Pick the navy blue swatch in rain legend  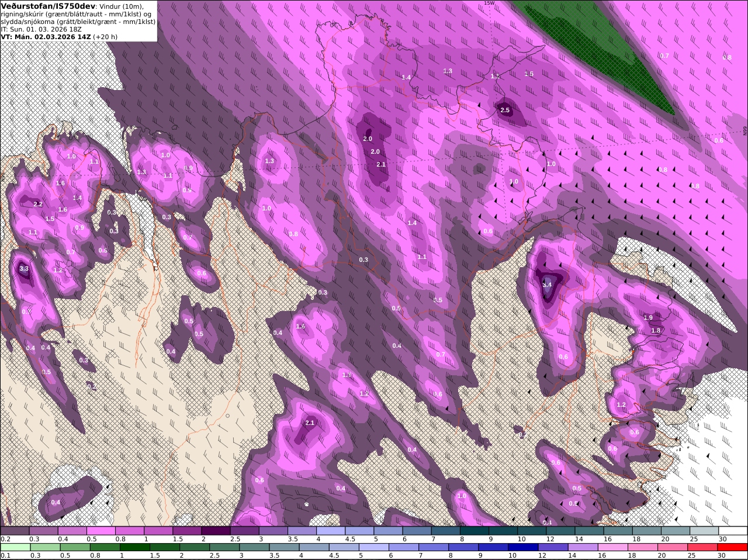(x=523, y=547)
